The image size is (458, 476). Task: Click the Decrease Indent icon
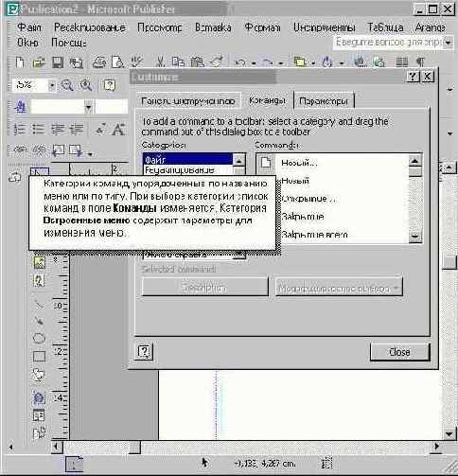click(58, 130)
